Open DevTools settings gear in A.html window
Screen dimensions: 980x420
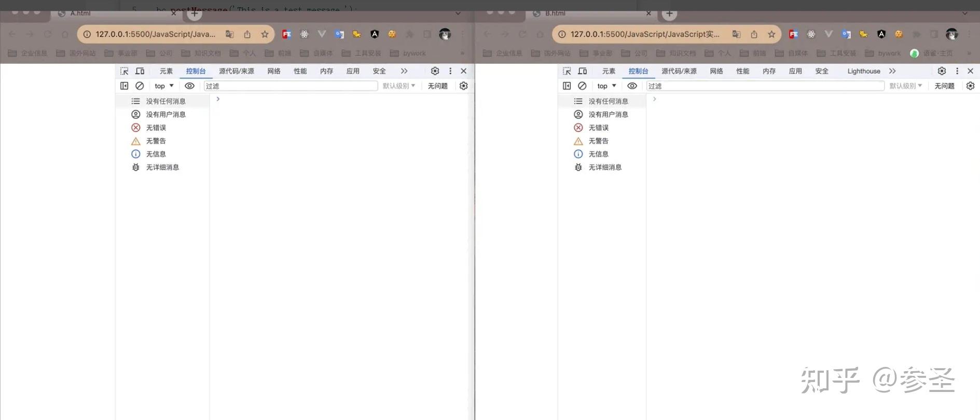point(435,71)
